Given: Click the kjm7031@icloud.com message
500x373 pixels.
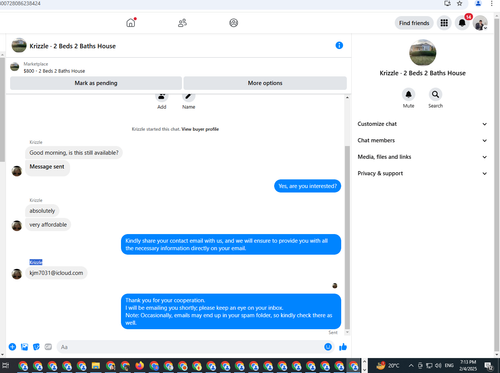Looking at the screenshot, I should [x=56, y=273].
